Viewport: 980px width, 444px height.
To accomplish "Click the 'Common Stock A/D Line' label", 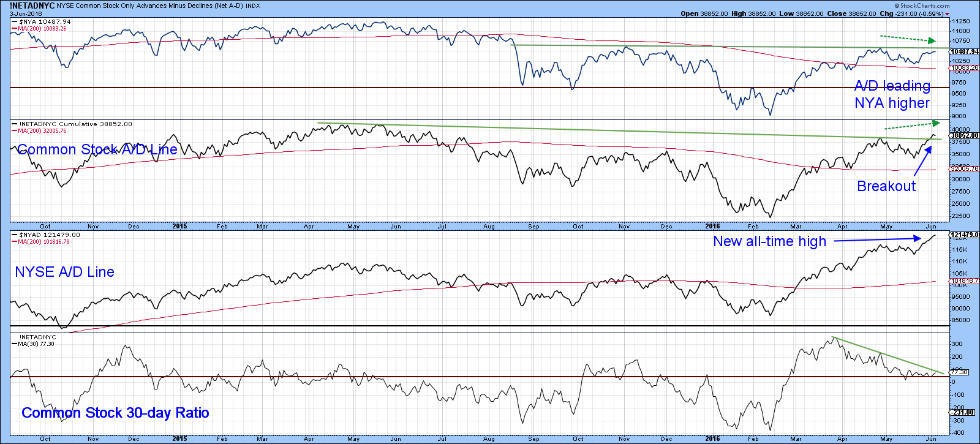I will coord(97,149).
